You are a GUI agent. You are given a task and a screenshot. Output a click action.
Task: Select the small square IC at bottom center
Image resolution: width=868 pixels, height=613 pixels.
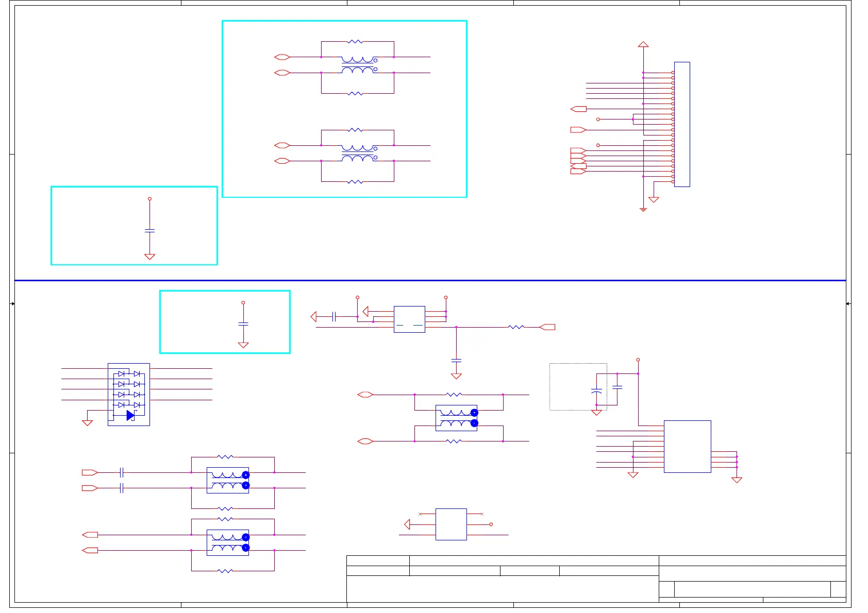coord(451,524)
